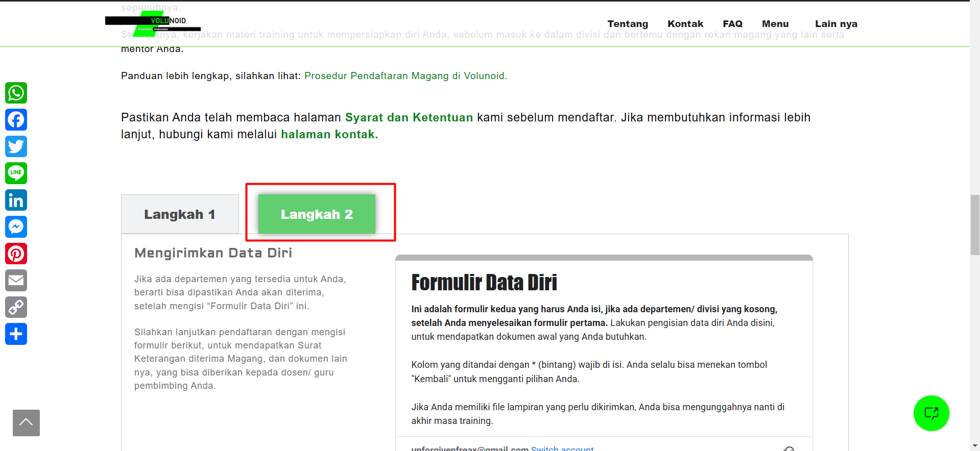
Task: Click the Facebook share icon
Action: coord(16,120)
